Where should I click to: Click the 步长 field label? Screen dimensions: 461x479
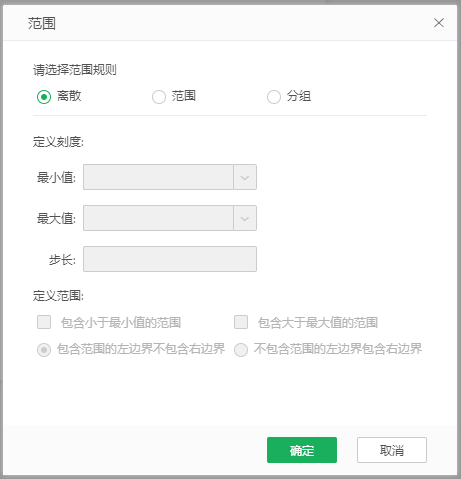[x=62, y=260]
